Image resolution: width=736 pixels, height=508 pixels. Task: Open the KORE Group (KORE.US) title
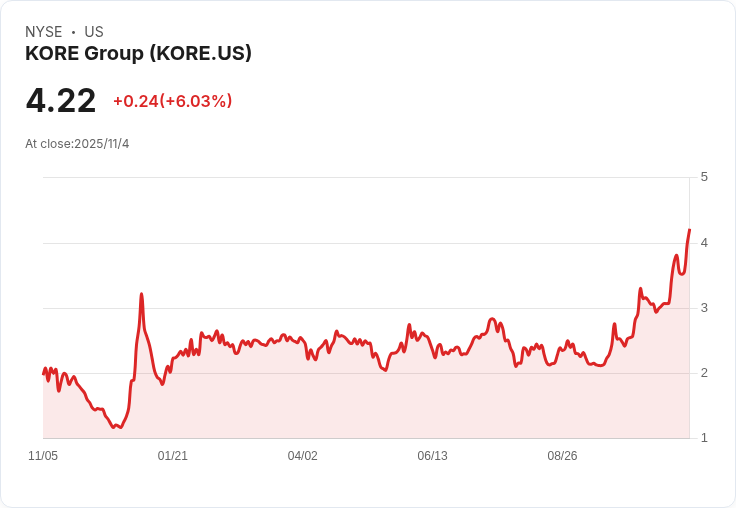point(138,53)
